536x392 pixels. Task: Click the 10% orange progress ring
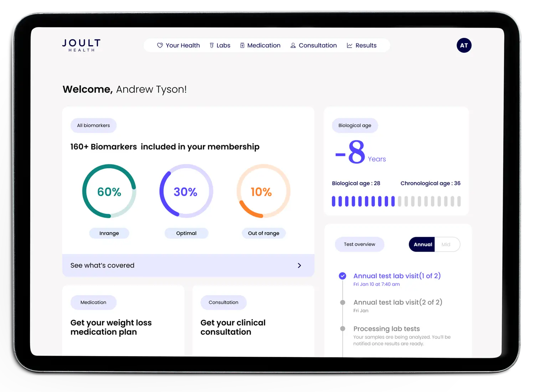pyautogui.click(x=263, y=191)
